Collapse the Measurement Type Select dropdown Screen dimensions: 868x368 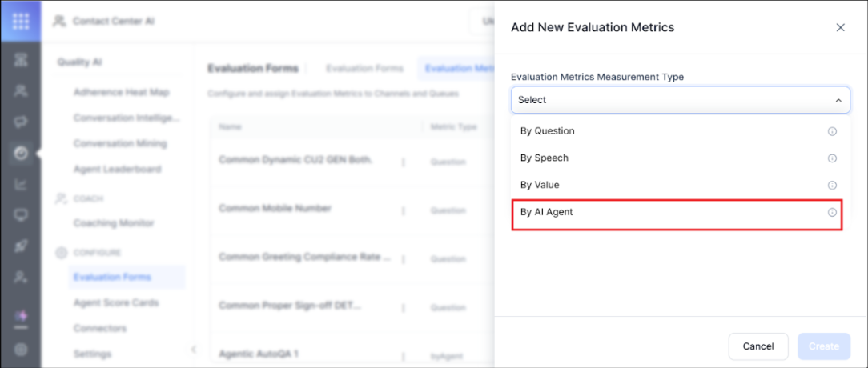click(838, 100)
